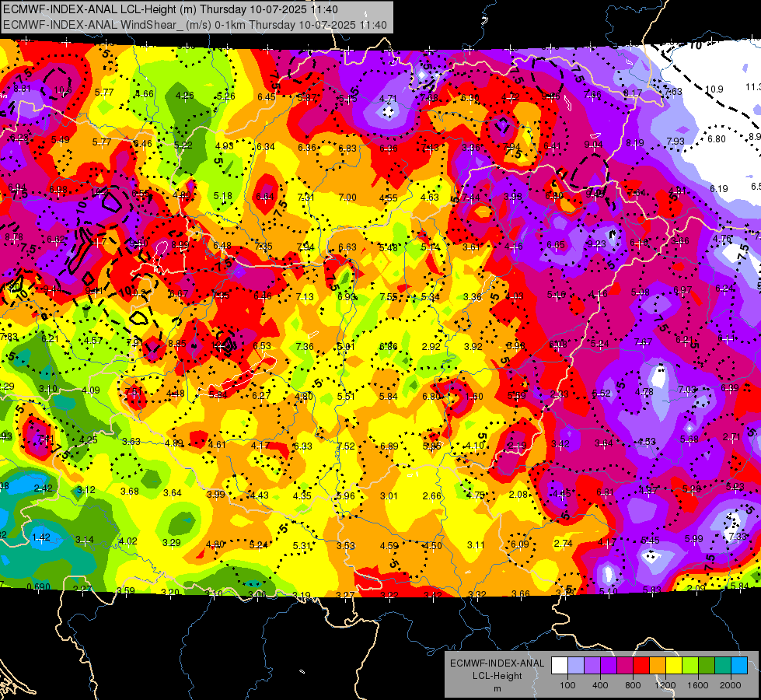
Task: Click the 10.9 wind shear value
Action: (714, 89)
